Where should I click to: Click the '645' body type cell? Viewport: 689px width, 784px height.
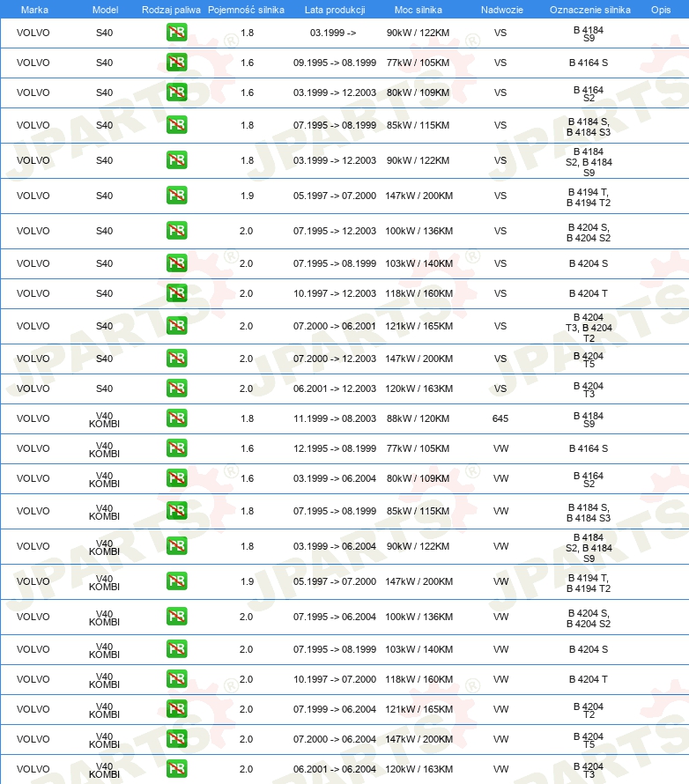[500, 418]
